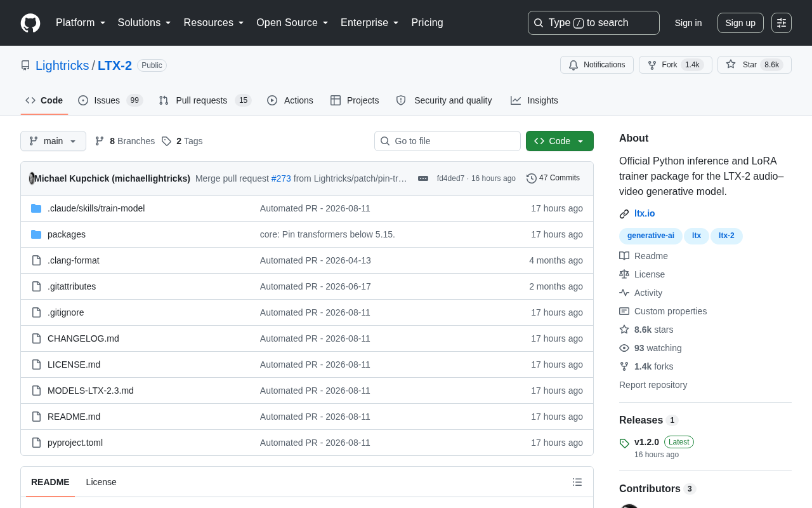Star the LTX-2 repository
This screenshot has height=508, width=812.
(754, 65)
